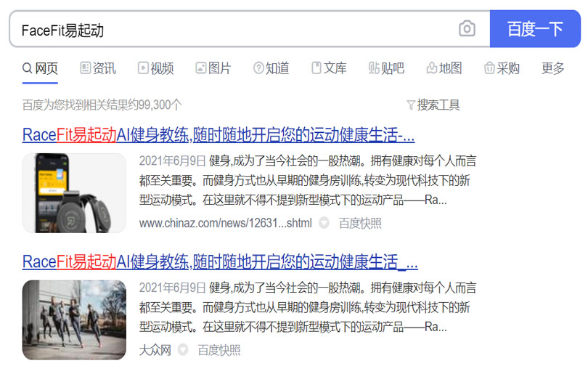This screenshot has width=588, height=374.
Task: Click the 百度一下 search button
Action: pos(535,29)
